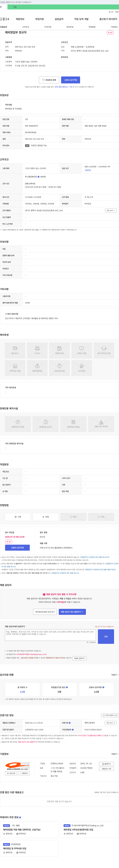
Task: Click the 구인인증번호 info icon
Action: click(x=73, y=730)
